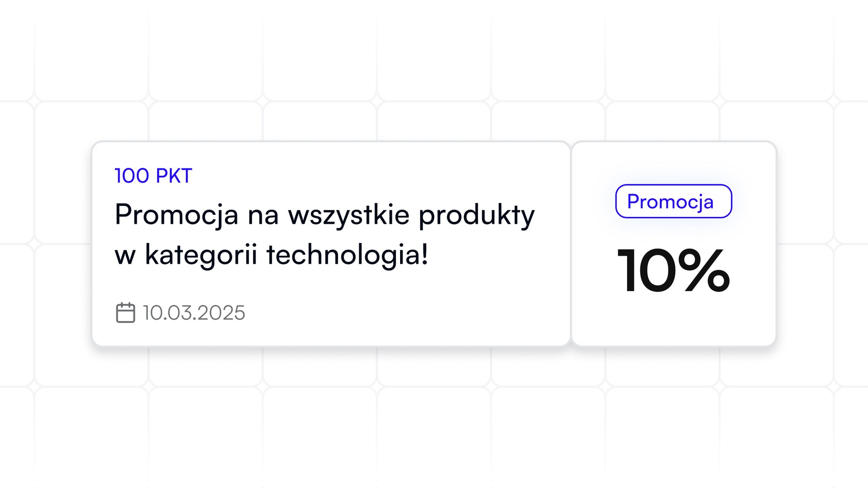Open the headline line "Promocja na wszystkie produkty"
The width and height of the screenshot is (868, 488).
(325, 215)
